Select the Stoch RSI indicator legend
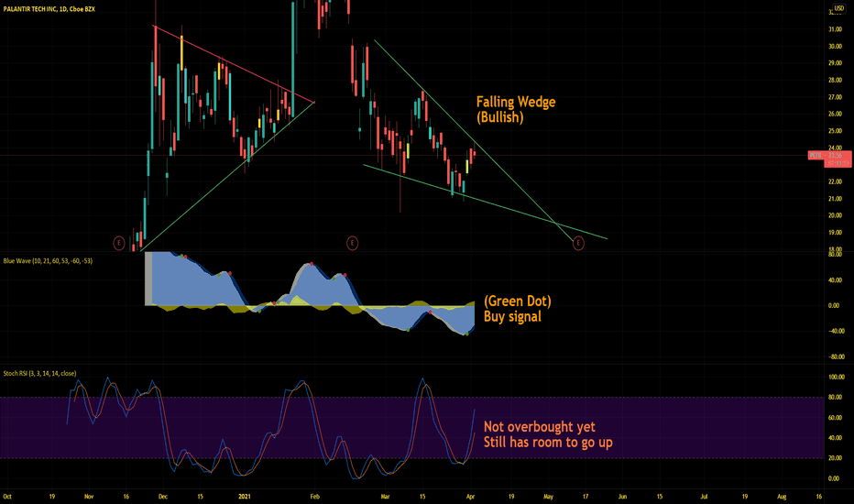Screen dimensions: 854x504 39,373
